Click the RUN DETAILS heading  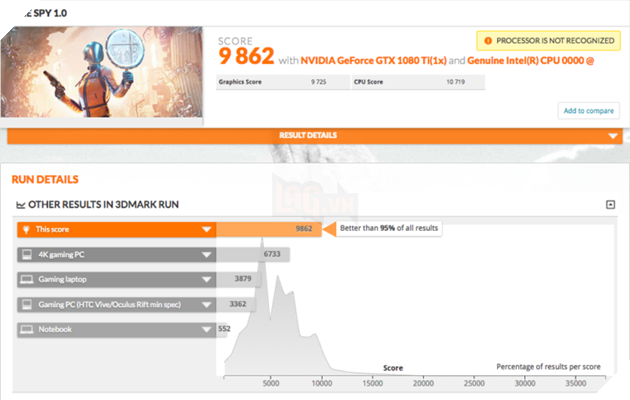[x=45, y=180]
